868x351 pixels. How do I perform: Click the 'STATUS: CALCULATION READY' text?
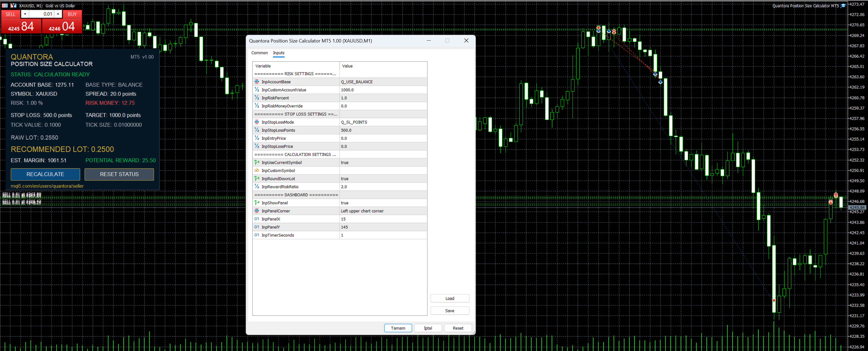coord(50,75)
